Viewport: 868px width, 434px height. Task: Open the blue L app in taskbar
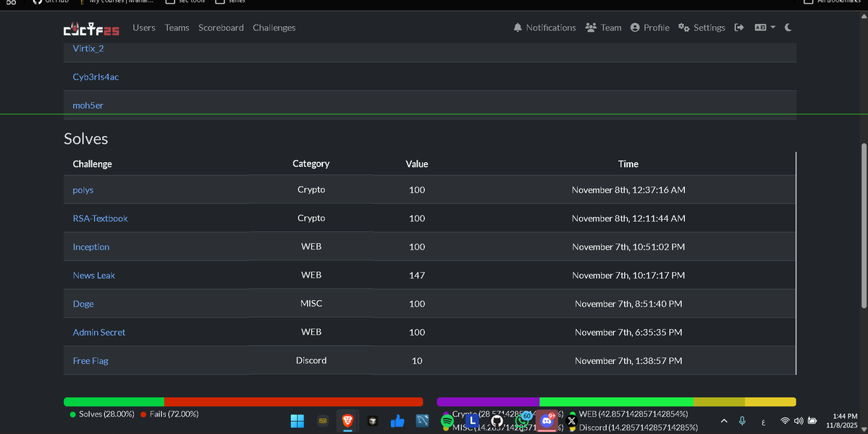tap(472, 421)
